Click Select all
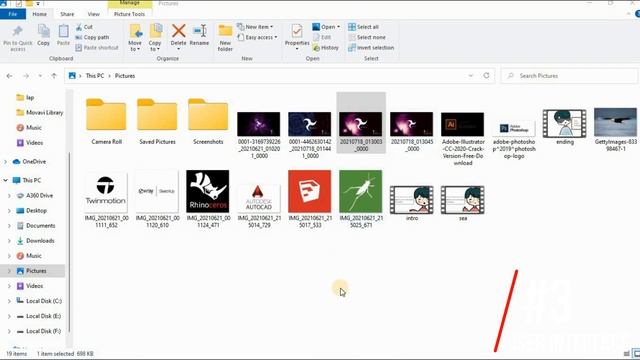Image resolution: width=640 pixels, height=360 pixels. coord(363,27)
